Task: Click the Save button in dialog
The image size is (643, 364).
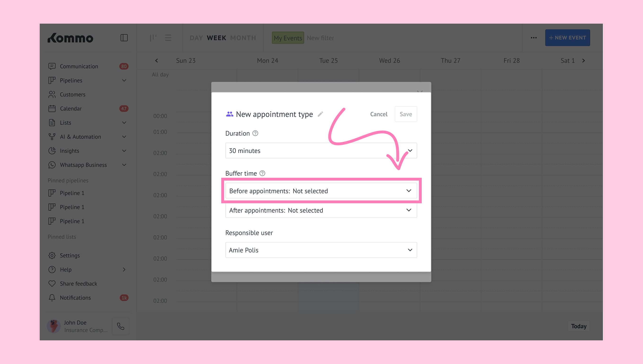Action: [405, 114]
